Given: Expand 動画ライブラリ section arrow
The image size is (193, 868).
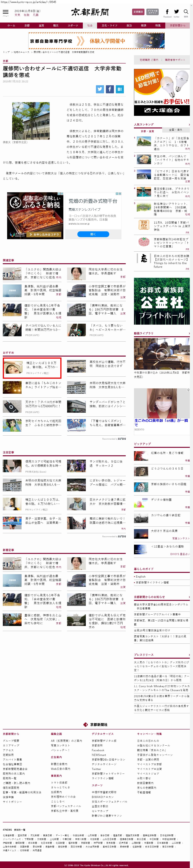Looking at the screenshot, I should point(189,333).
